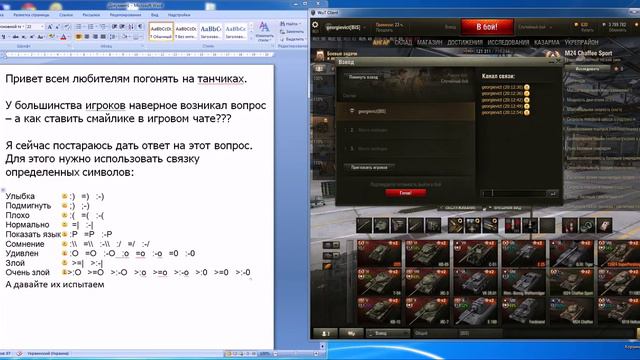Click 'Покинуть взвод' in platoon window
Viewport: 640px width, 360px height.
(363, 77)
